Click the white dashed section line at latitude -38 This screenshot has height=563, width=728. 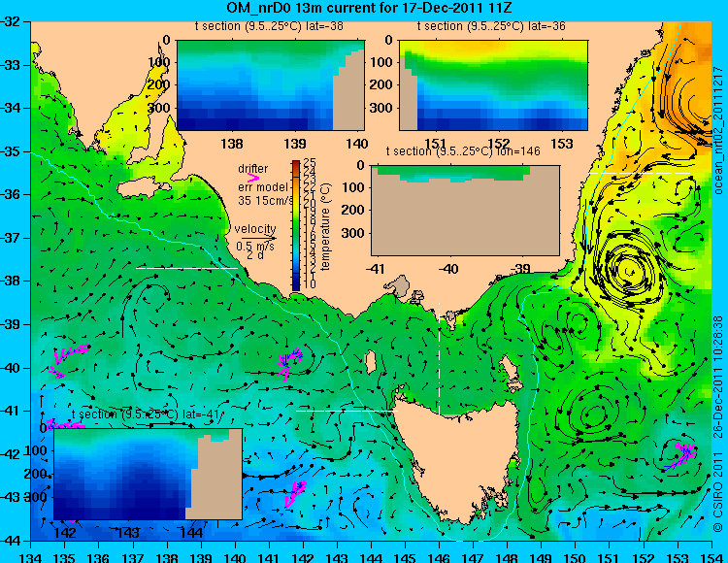[x=186, y=268]
